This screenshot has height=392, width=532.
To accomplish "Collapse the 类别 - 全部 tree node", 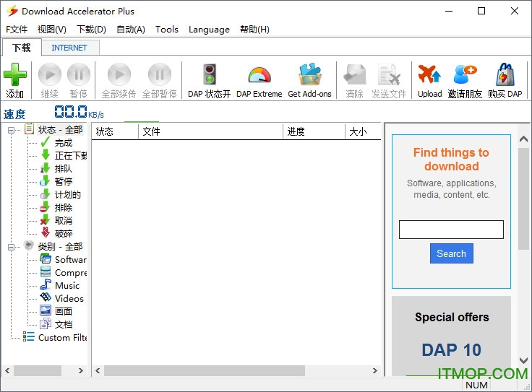I will pos(11,247).
